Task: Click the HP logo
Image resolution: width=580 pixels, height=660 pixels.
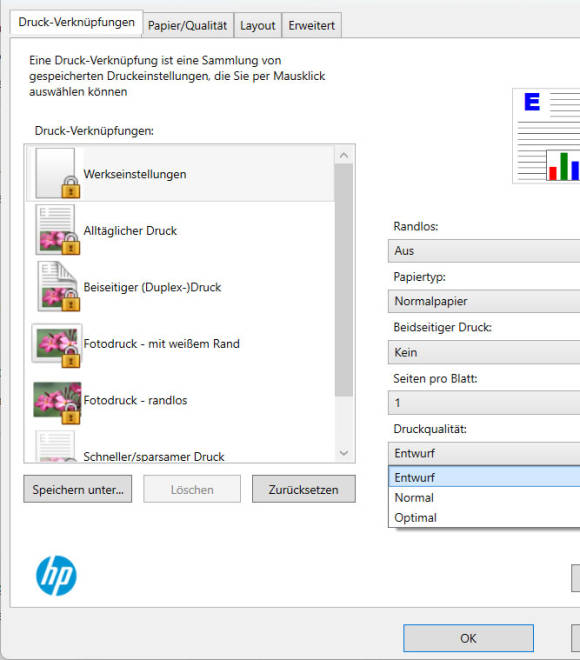Action: click(x=56, y=575)
